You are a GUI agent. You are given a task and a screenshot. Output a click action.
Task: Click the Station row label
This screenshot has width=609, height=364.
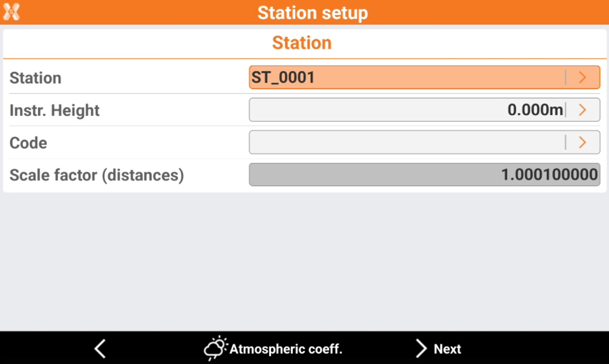click(x=36, y=78)
